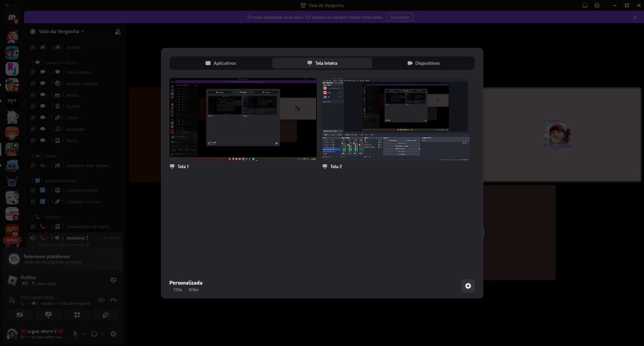Screen dimensions: 644x346
Task: Open the códigos-lethal channel
Action: (76, 202)
